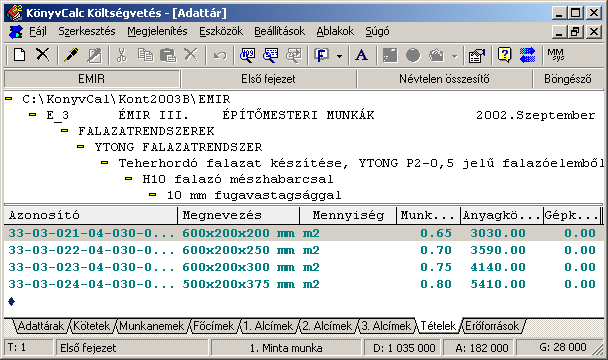Click the Névtelen összesítő button
Viewport: 608px width, 360px height.
point(444,79)
